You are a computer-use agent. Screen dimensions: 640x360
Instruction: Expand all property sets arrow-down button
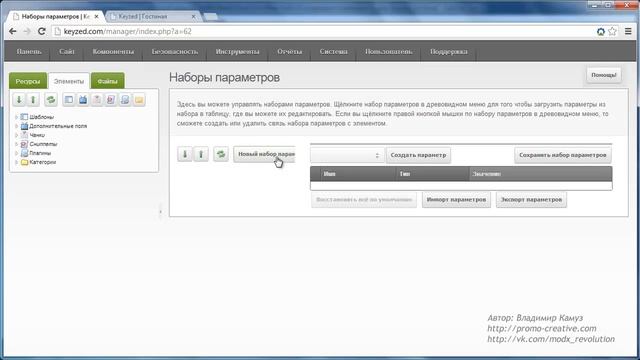pyautogui.click(x=185, y=154)
